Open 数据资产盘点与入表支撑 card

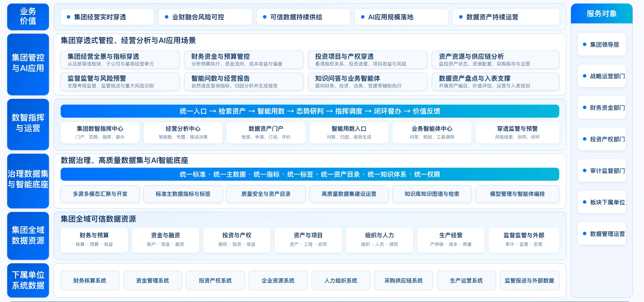tap(495, 82)
